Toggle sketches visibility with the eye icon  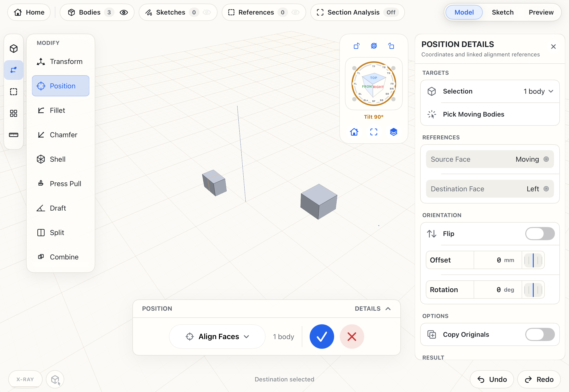click(207, 12)
